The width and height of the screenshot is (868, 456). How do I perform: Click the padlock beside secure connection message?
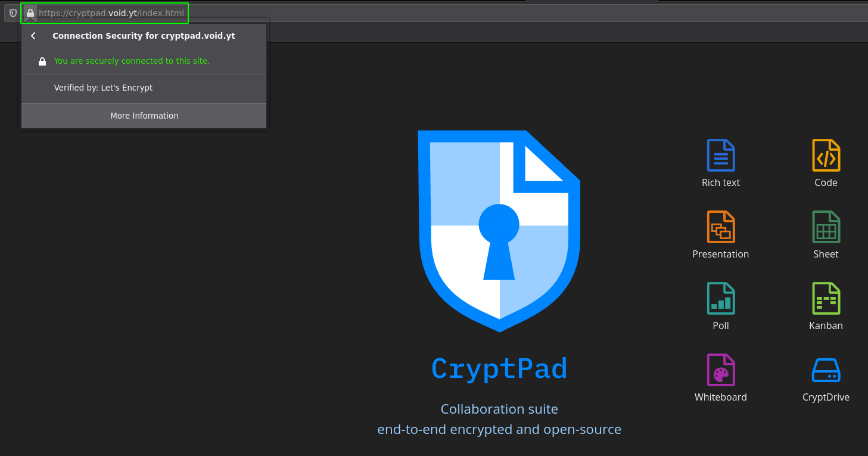click(42, 61)
